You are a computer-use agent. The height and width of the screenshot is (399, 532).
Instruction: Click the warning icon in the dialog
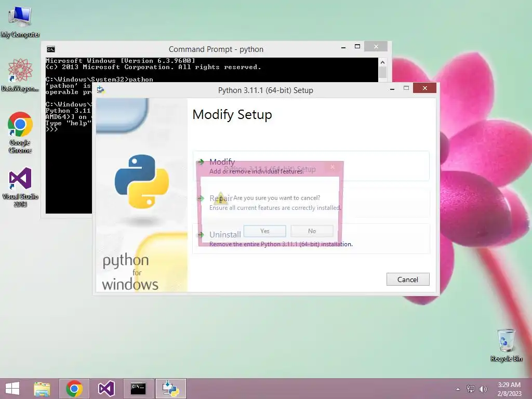pos(221,198)
